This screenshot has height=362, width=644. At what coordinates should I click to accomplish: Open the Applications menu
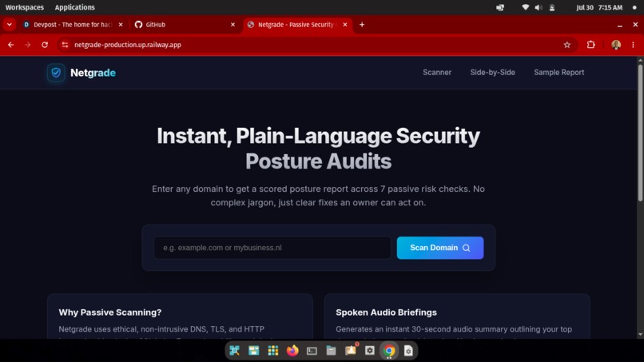(75, 7)
